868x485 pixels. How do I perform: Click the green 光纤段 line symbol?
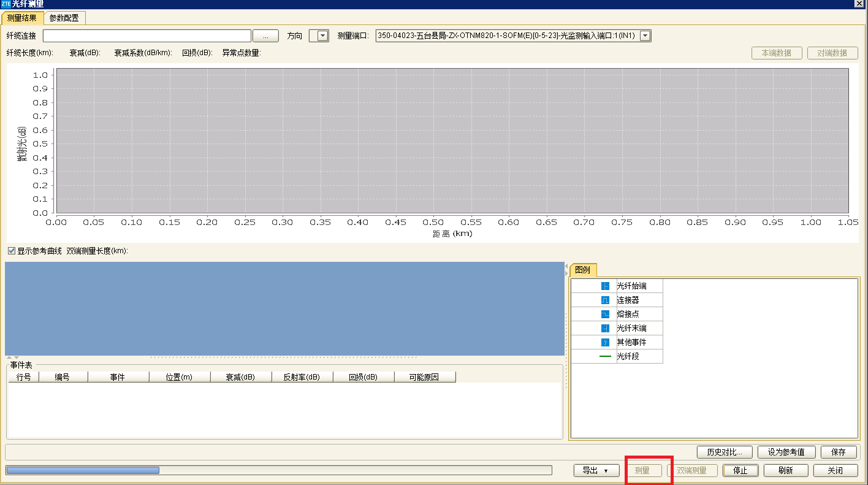pyautogui.click(x=605, y=356)
